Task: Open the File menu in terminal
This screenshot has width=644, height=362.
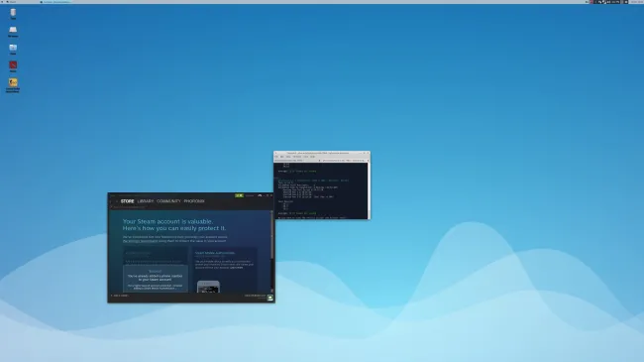Action: pos(276,157)
